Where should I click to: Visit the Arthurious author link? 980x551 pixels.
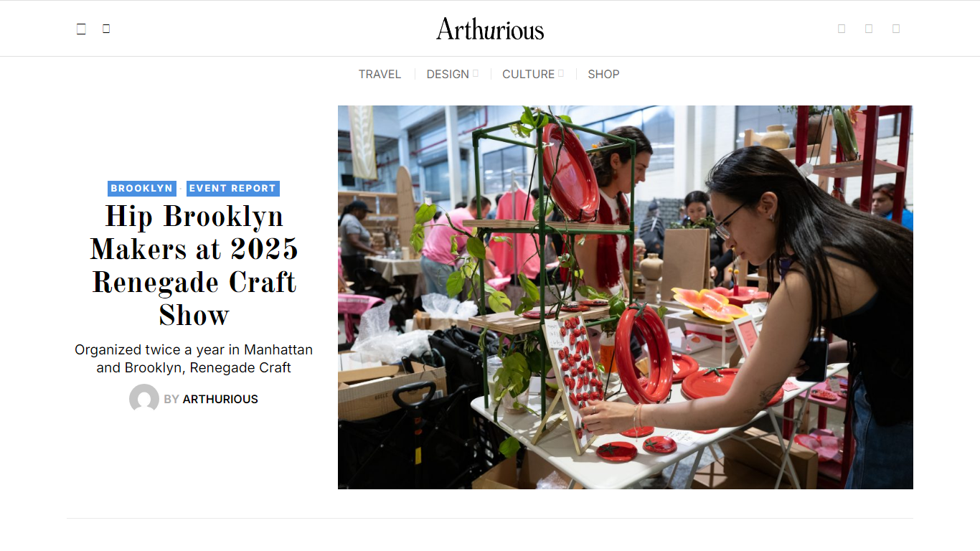click(x=220, y=399)
